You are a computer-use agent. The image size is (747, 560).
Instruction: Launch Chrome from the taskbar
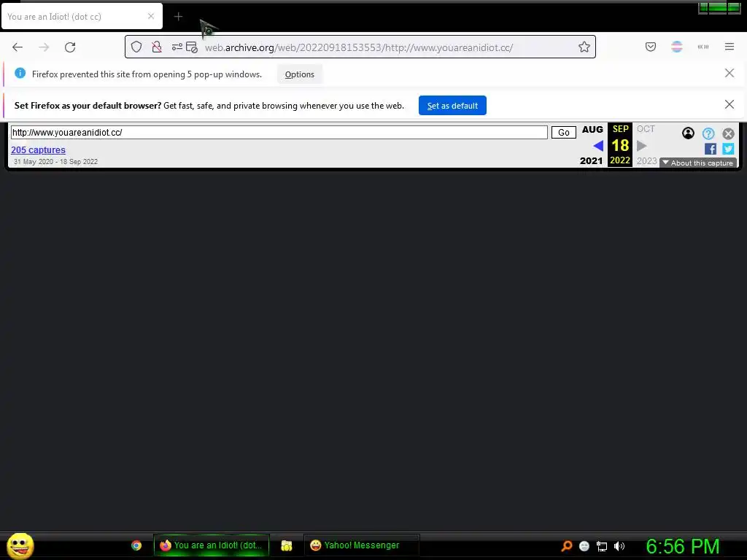point(136,545)
